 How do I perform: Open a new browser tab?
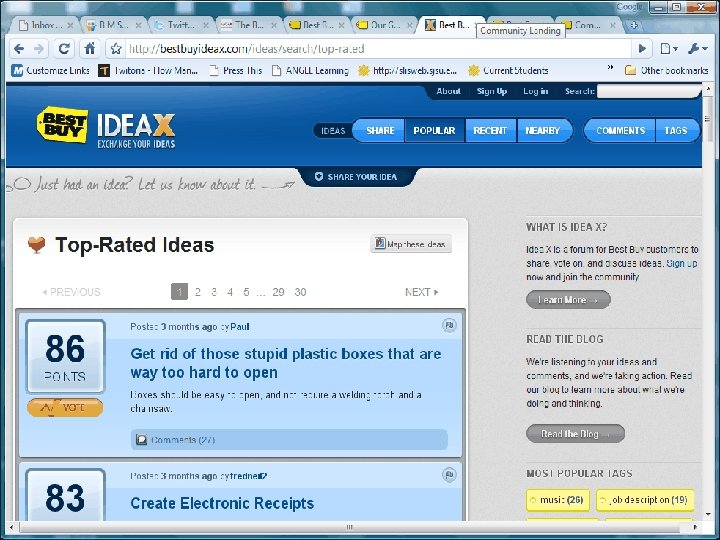point(634,25)
